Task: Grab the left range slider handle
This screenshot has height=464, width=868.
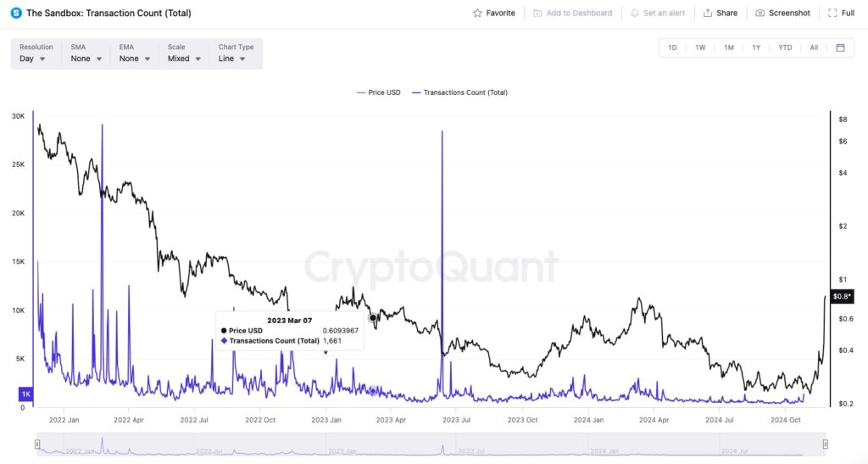Action: 36,444
